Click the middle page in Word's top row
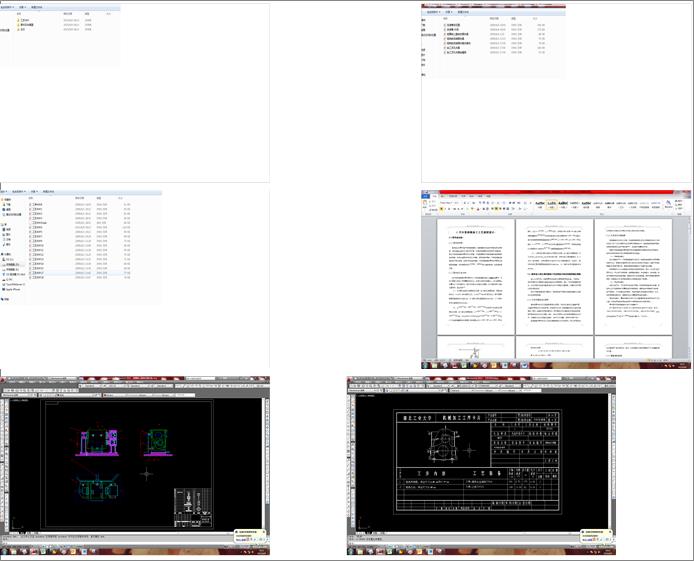This screenshot has height=561, width=694. 554,277
